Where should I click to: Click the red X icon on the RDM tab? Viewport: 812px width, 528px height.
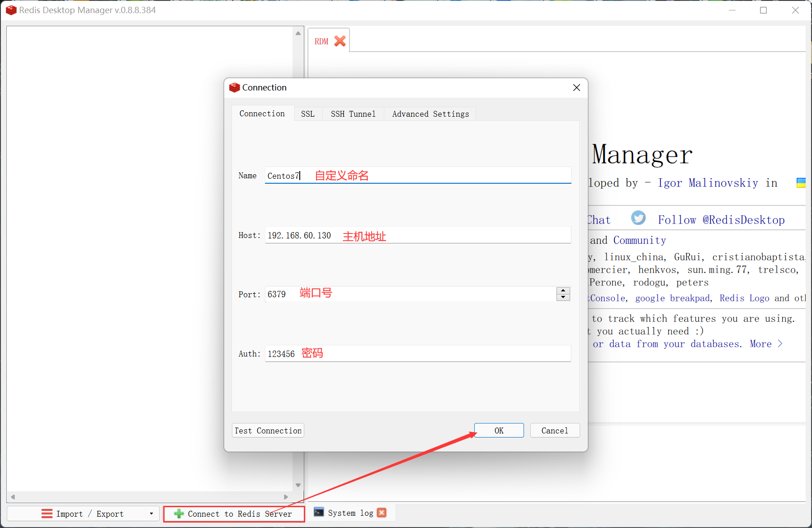[x=340, y=41]
